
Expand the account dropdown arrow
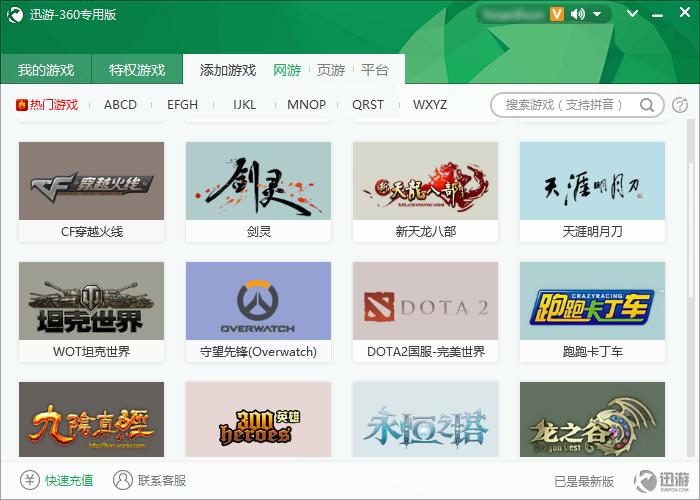pyautogui.click(x=597, y=14)
